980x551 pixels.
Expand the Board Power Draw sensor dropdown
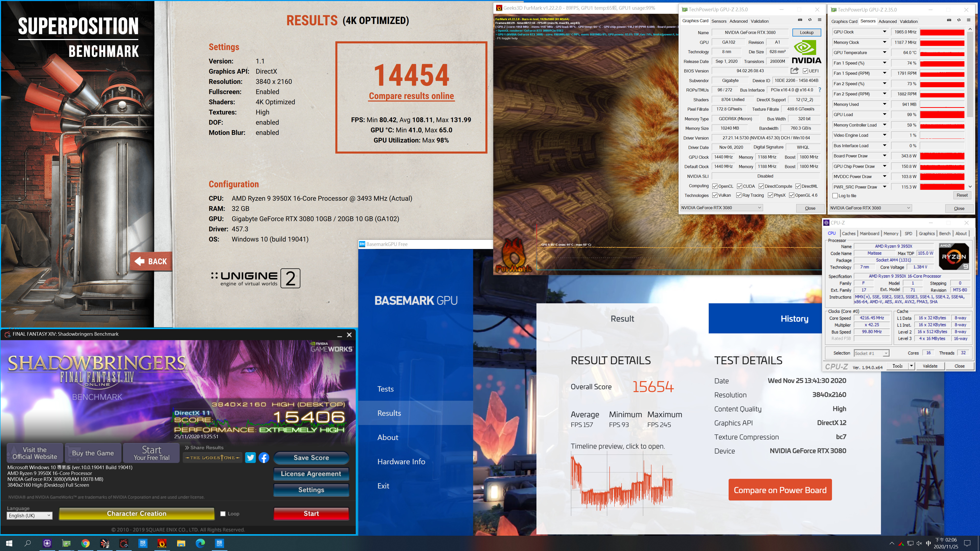(x=885, y=156)
